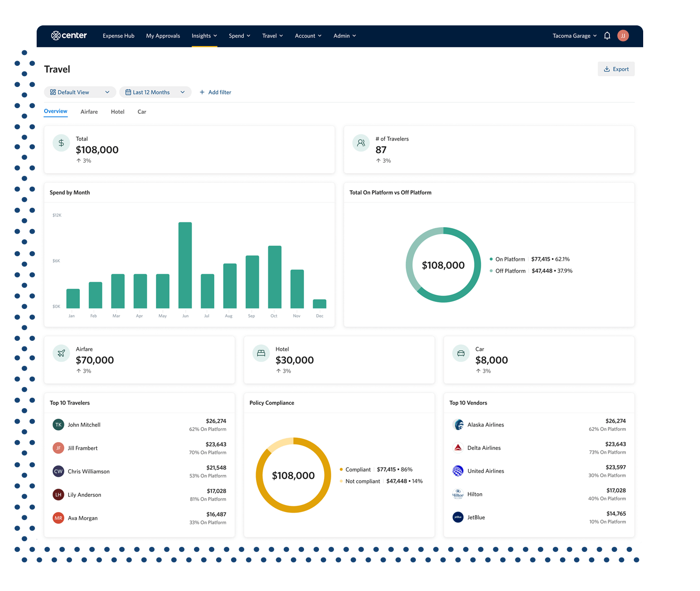Viewport: 700px width, 591px height.
Task: Select the Overview tab
Action: 55,111
